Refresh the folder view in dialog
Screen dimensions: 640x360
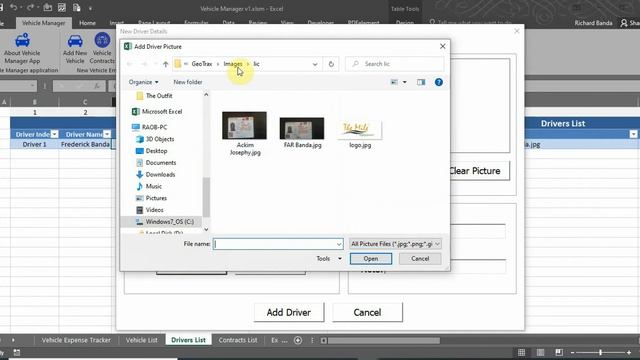331,64
